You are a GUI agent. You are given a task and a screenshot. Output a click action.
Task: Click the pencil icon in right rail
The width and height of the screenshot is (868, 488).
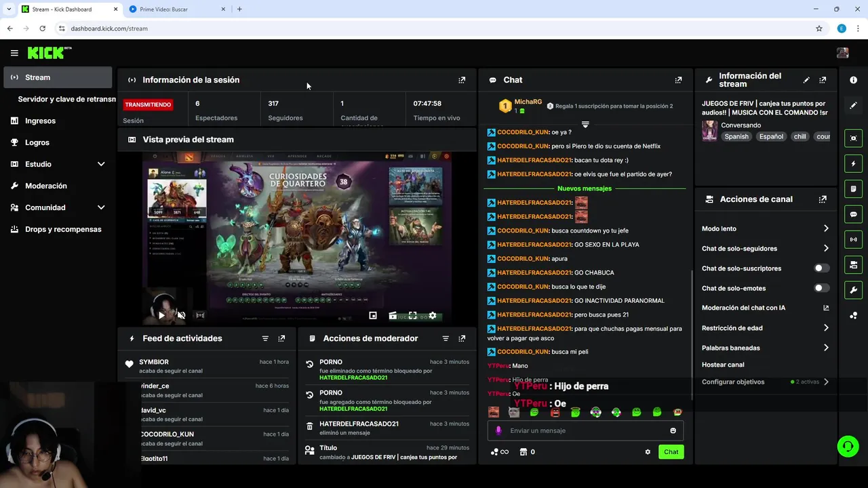(x=853, y=105)
